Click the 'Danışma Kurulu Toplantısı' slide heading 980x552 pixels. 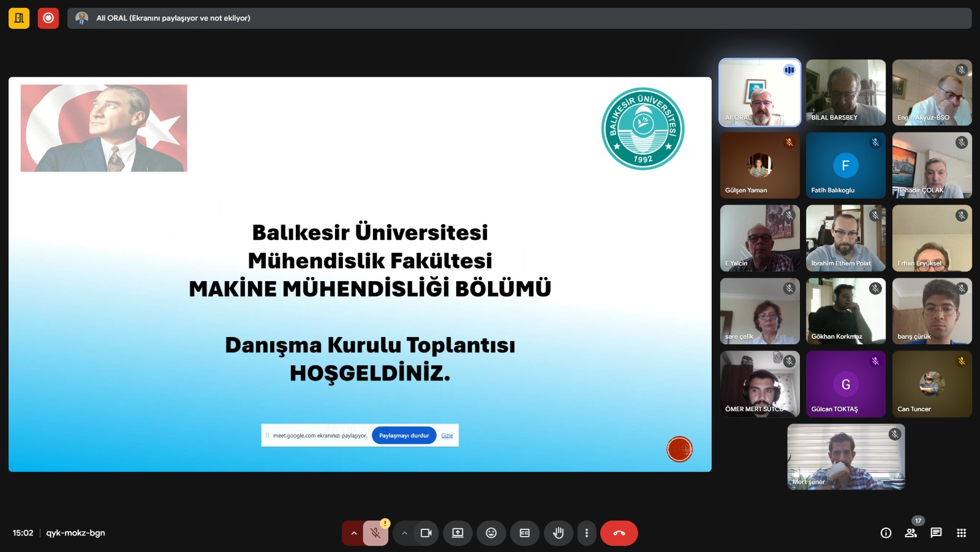point(370,345)
